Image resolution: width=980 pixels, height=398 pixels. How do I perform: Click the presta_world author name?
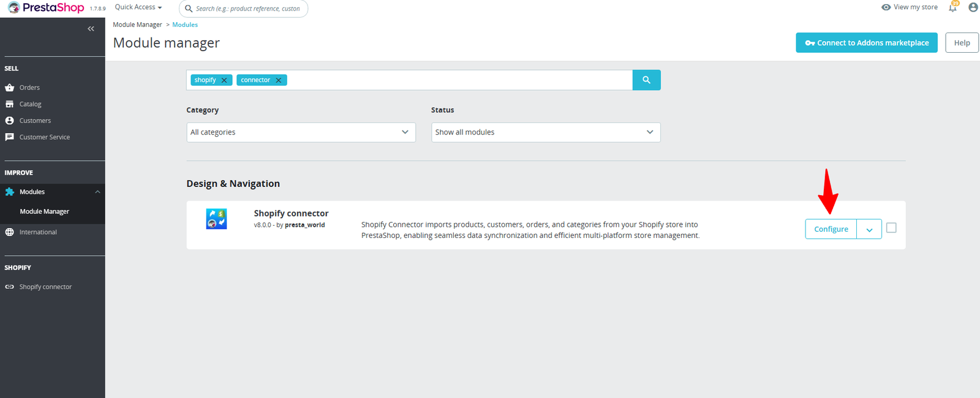305,225
